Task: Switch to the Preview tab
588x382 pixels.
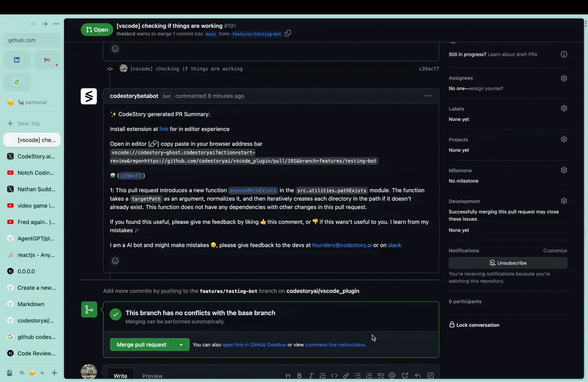Action: (x=152, y=376)
